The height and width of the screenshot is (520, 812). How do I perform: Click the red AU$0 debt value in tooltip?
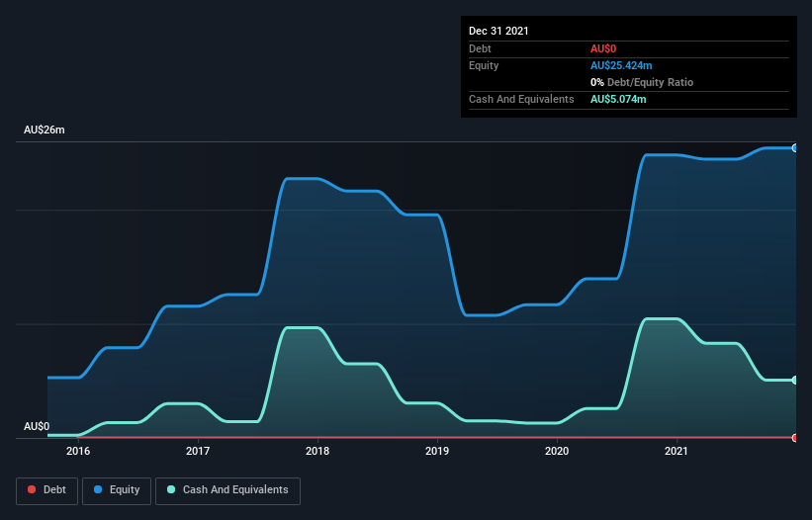click(603, 48)
